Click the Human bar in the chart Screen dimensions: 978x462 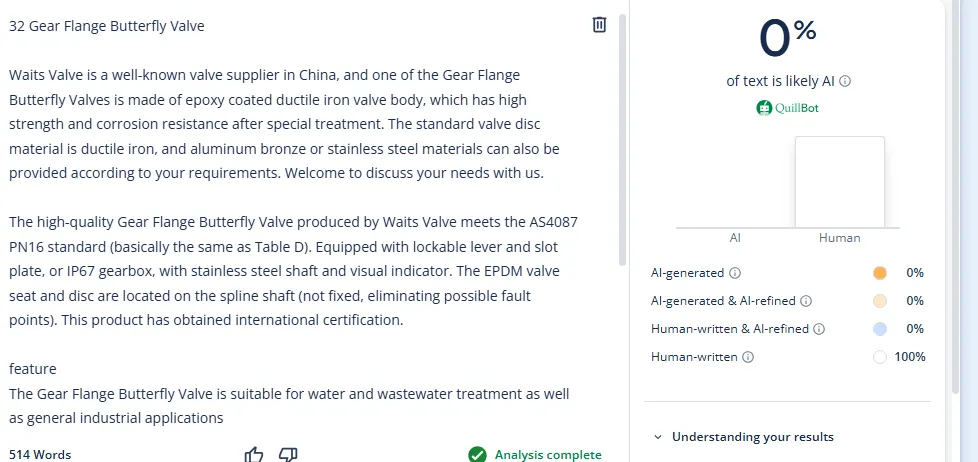click(839, 182)
